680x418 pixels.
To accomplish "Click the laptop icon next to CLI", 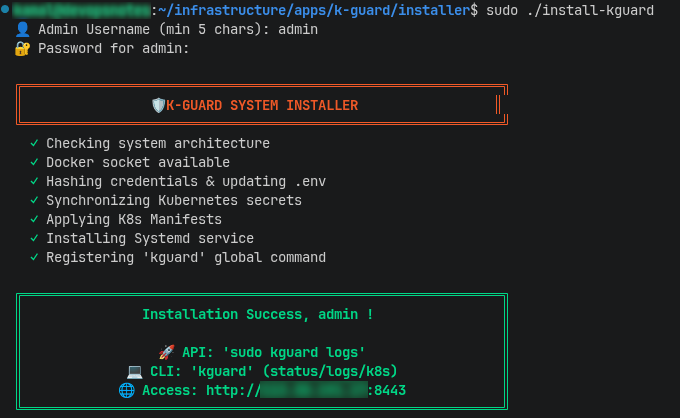I will (x=134, y=371).
